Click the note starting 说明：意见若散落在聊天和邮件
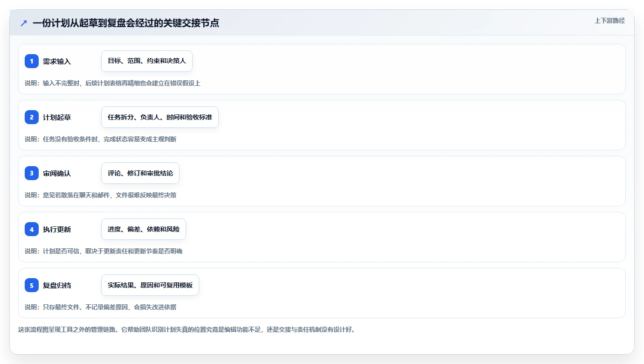Screen dimensions: 644x364 (101, 195)
